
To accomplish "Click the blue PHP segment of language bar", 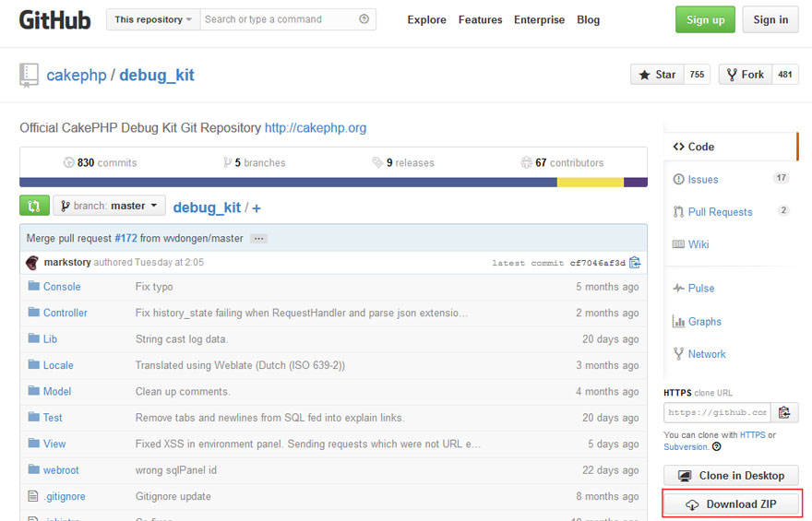I will [x=289, y=182].
